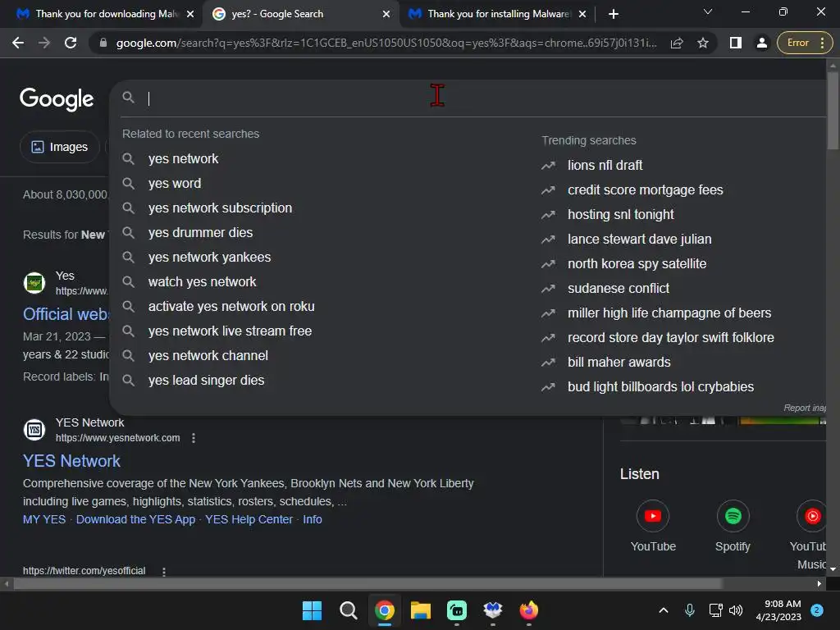
Task: Open File Explorer from the taskbar
Action: (x=421, y=610)
